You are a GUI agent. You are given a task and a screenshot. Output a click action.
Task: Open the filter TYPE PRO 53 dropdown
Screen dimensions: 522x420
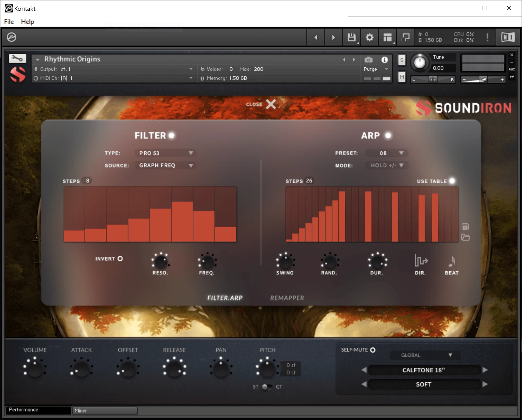pyautogui.click(x=166, y=153)
